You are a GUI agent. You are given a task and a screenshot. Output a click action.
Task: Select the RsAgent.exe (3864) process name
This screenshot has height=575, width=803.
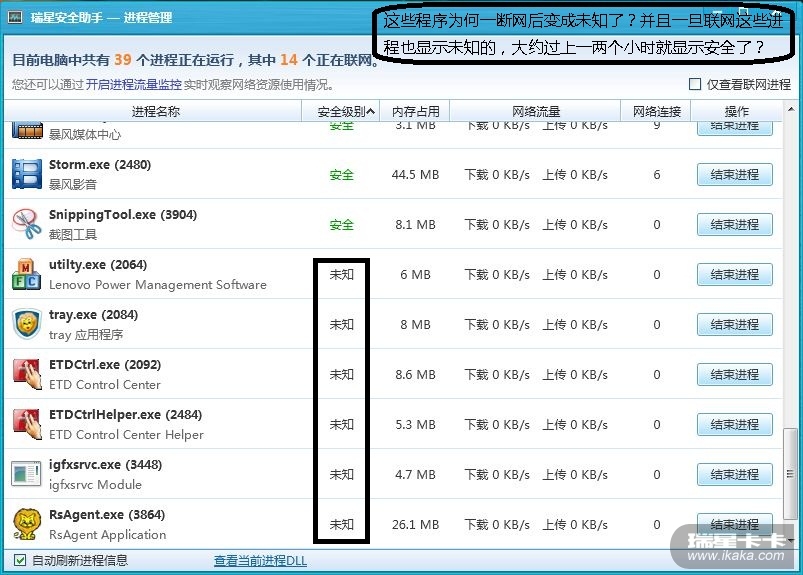pos(107,515)
